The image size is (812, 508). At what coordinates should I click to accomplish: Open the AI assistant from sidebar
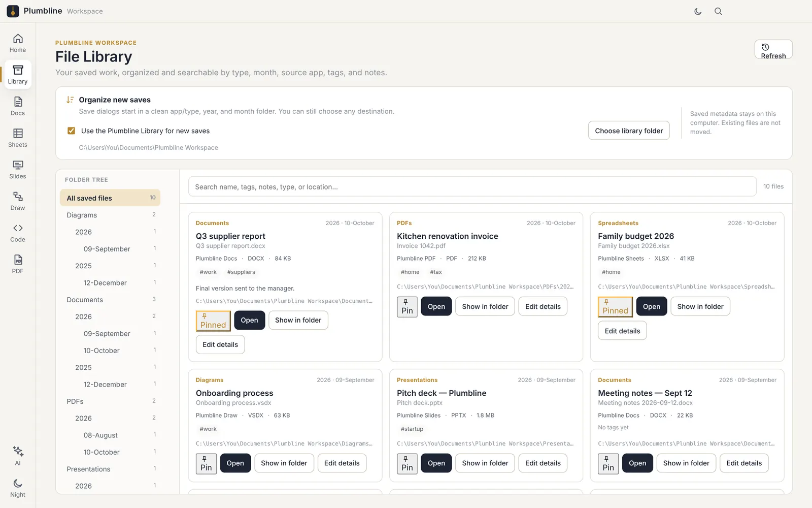click(18, 456)
